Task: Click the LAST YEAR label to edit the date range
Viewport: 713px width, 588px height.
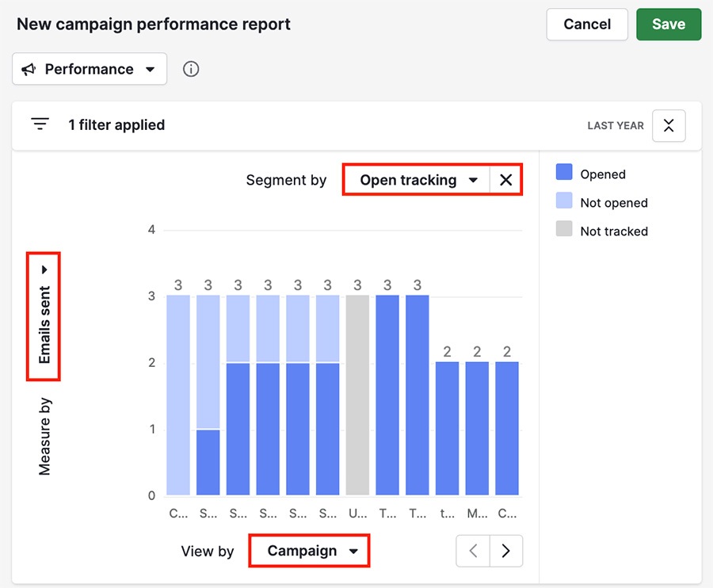Action: click(616, 125)
